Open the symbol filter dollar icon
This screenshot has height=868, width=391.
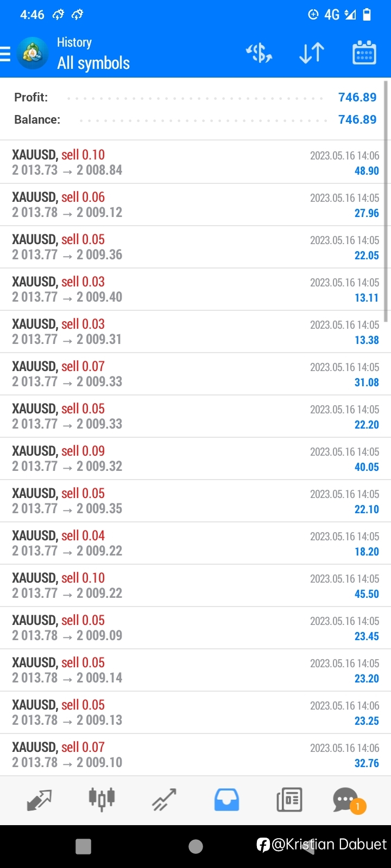coord(259,53)
